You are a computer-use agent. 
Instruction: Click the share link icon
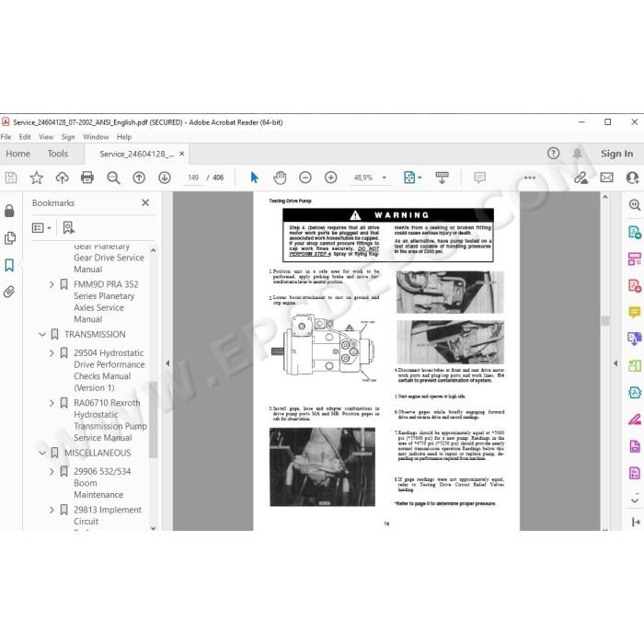[581, 178]
